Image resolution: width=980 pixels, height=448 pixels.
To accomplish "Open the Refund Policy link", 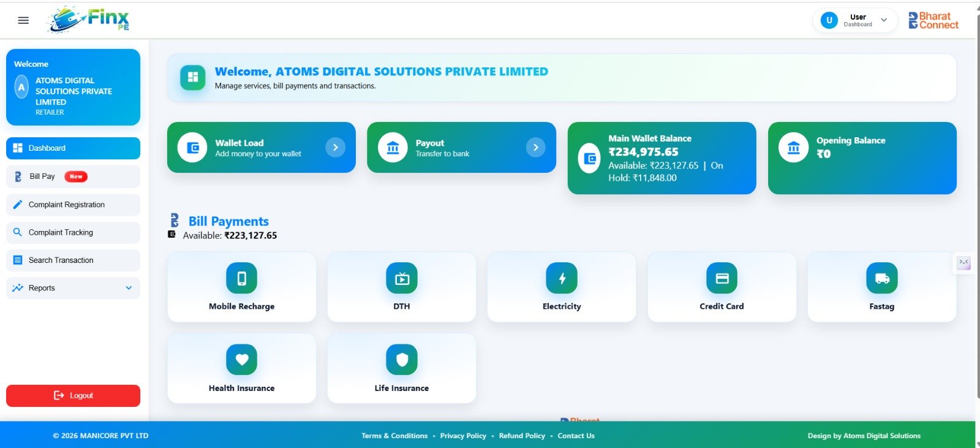I will [x=522, y=436].
